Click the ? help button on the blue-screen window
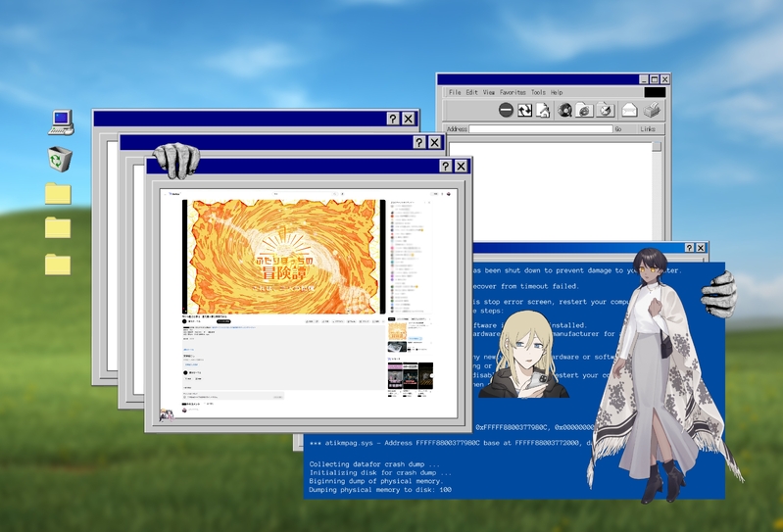Screen dimensions: 783x532 [x=690, y=248]
